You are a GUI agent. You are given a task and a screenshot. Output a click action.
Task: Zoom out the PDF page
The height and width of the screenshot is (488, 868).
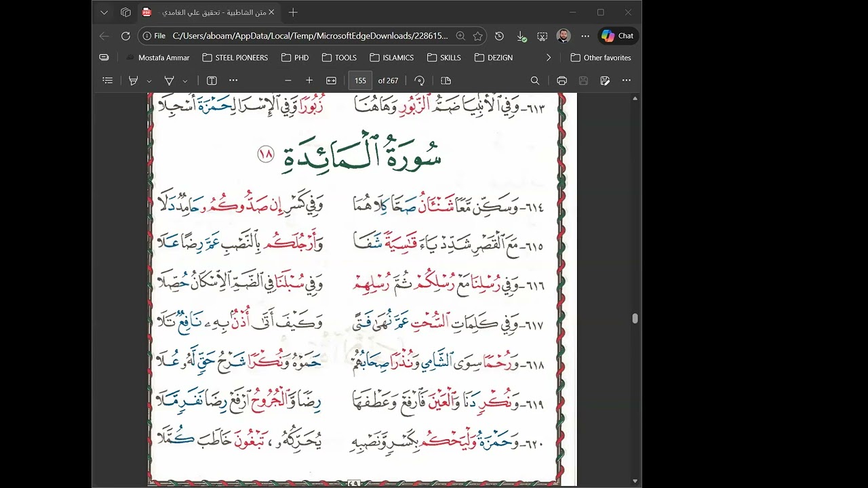[x=288, y=81]
